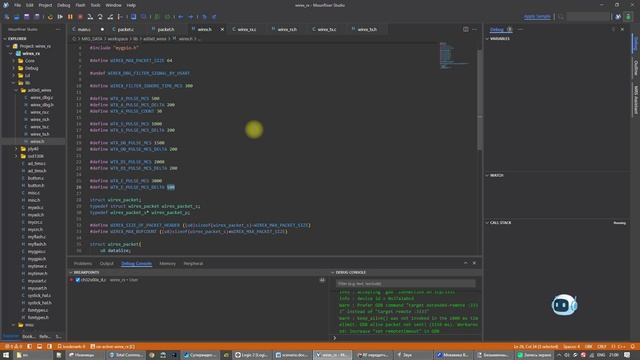Click the step into debug icon
Screen dimensions: 640x360
point(90,17)
